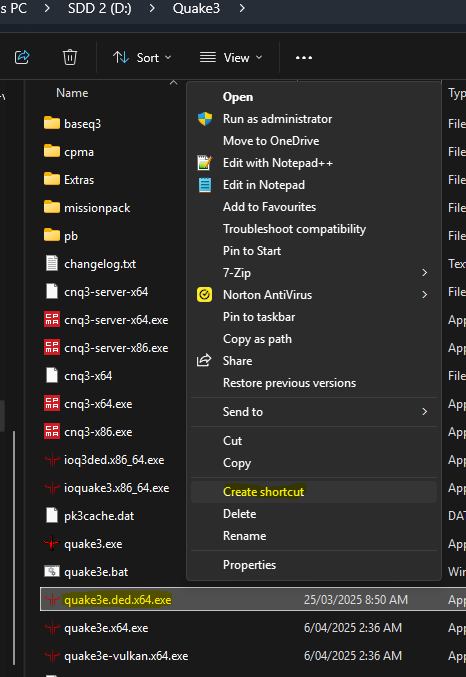Image resolution: width=466 pixels, height=677 pixels.
Task: Click the shield icon beside Run as administrator
Action: 205,119
